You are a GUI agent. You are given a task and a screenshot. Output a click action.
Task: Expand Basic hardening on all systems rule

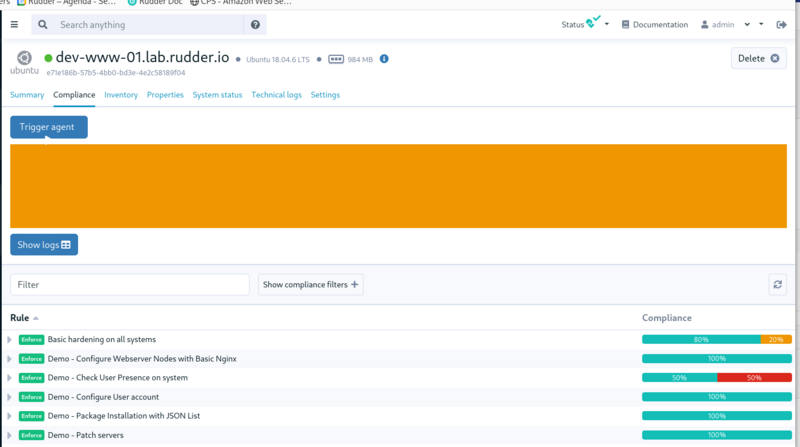click(9, 339)
